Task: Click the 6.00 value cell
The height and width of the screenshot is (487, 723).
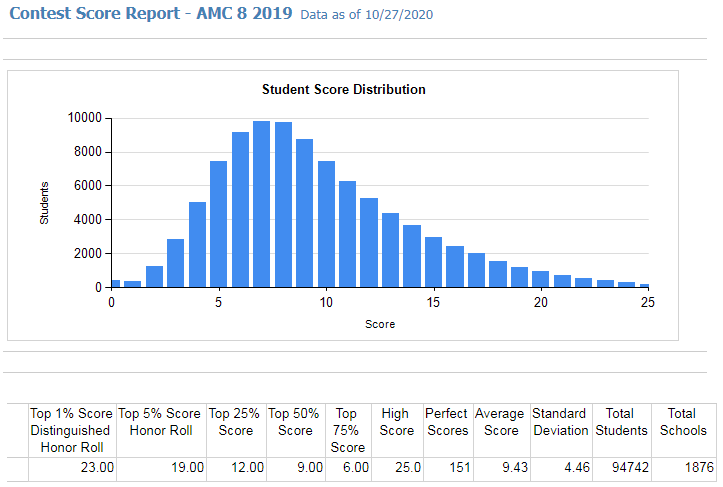Action: coord(348,469)
